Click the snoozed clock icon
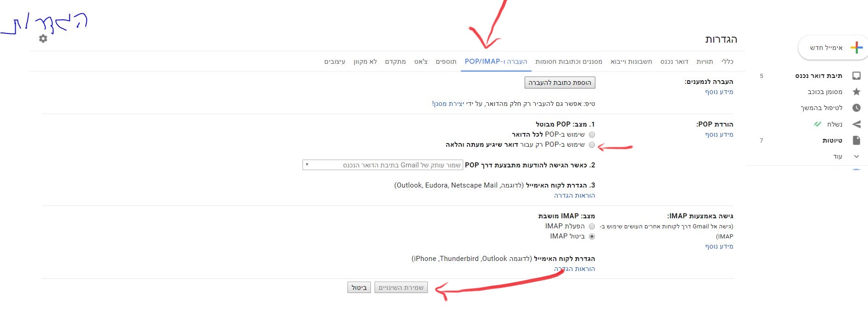The height and width of the screenshot is (310, 868). (857, 108)
